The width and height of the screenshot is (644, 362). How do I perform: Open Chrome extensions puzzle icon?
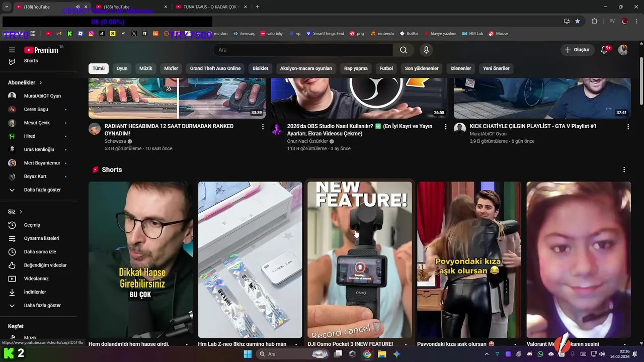coord(595,21)
